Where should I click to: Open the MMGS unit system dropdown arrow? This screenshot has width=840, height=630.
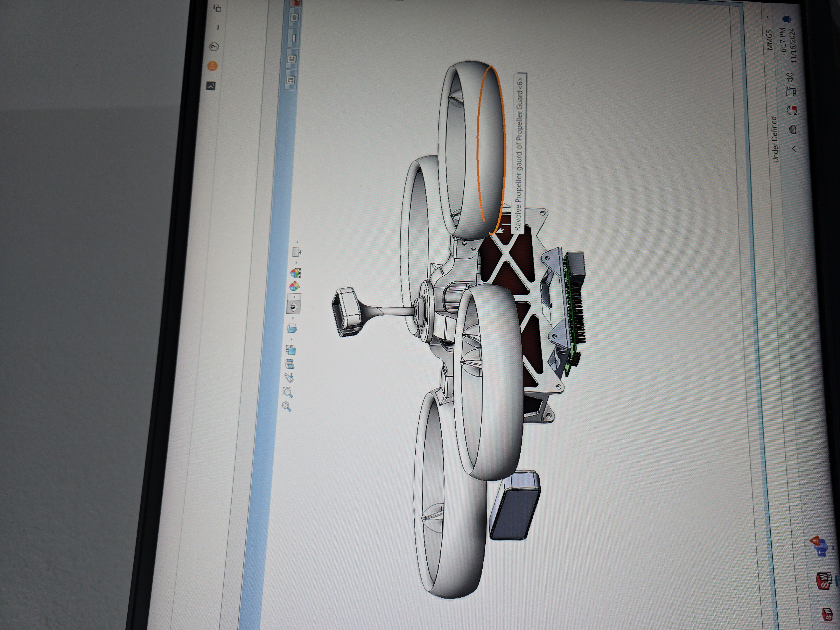pos(768,17)
